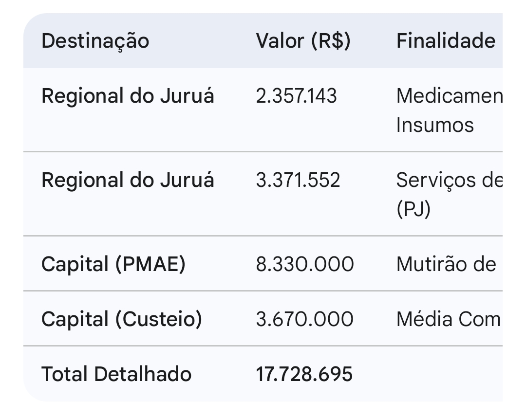Click the Serviços de text
The height and width of the screenshot is (420, 526).
click(448, 181)
